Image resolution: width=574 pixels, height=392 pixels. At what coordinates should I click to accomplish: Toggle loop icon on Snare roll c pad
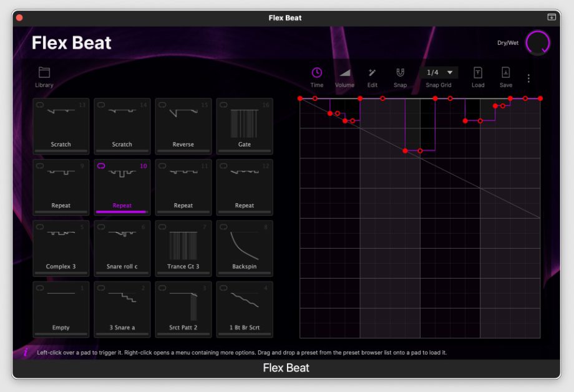[x=101, y=227]
